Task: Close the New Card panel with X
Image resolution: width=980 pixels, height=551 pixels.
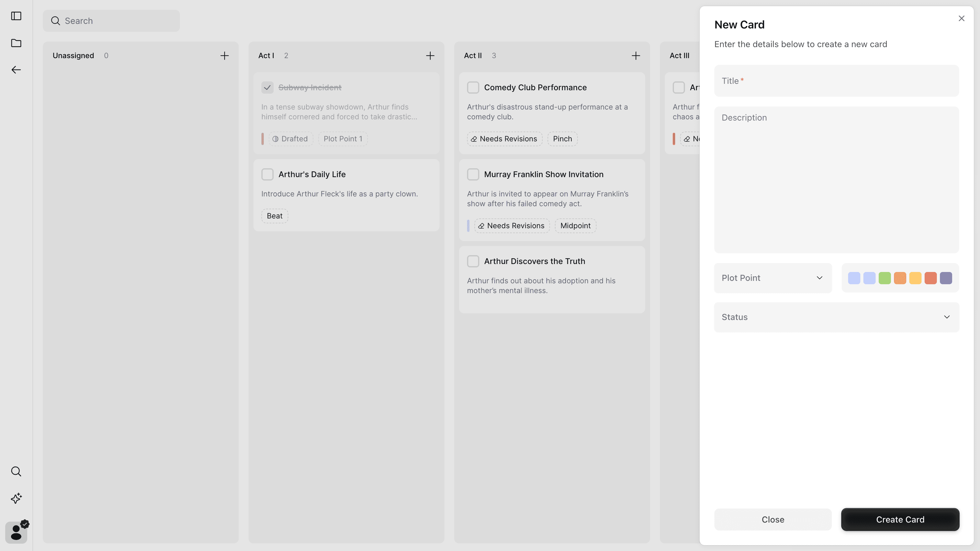Action: [962, 18]
